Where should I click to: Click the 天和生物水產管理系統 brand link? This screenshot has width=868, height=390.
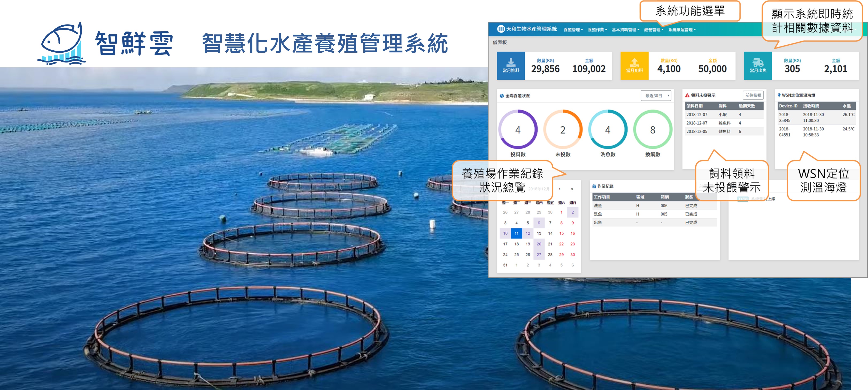click(531, 29)
